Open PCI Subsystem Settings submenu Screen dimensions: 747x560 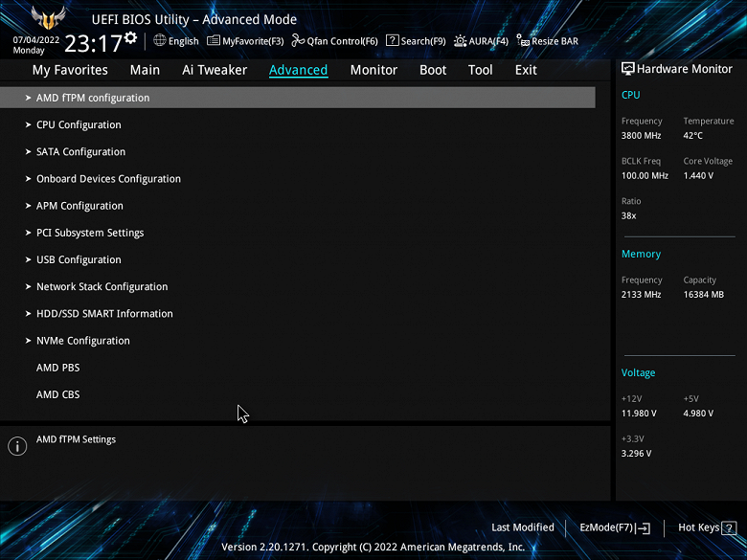click(x=90, y=233)
